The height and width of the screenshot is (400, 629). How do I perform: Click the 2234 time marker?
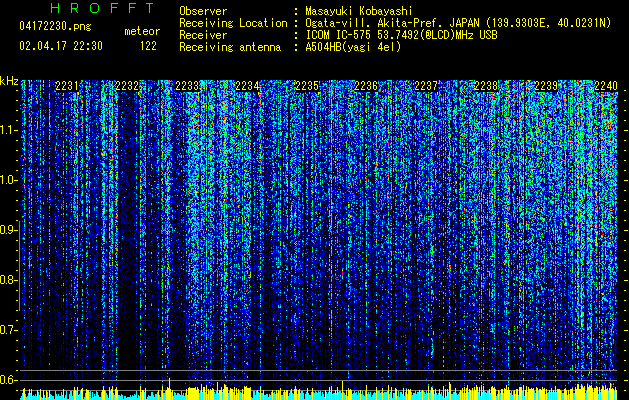pos(247,86)
